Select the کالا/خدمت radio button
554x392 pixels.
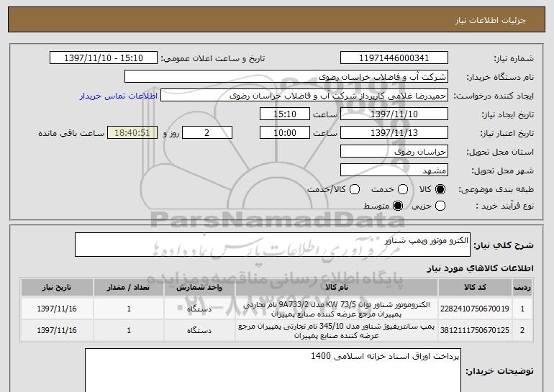point(355,189)
